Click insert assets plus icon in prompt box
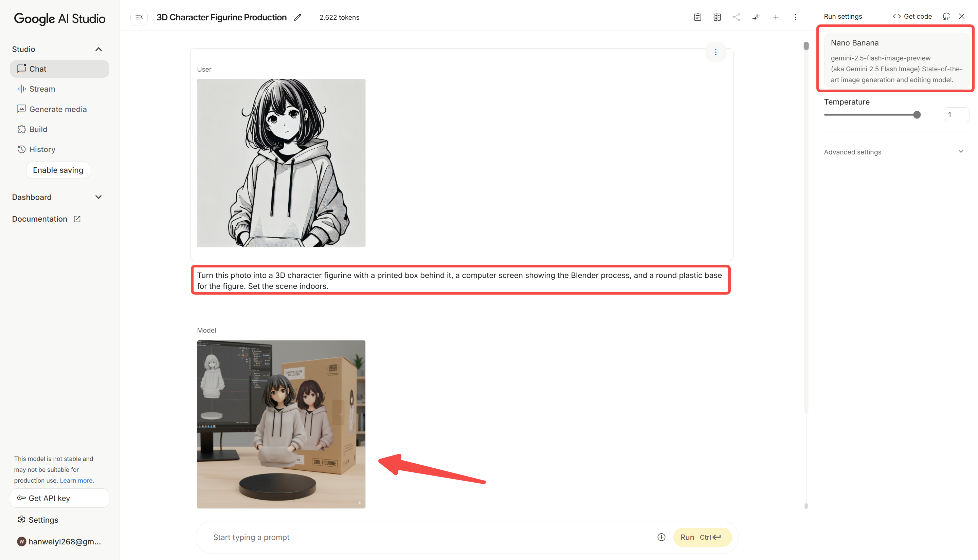978x560 pixels. (x=662, y=537)
